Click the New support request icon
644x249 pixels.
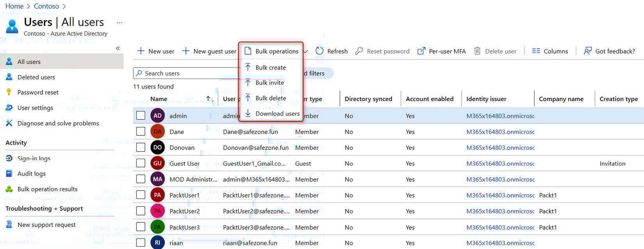pos(9,225)
